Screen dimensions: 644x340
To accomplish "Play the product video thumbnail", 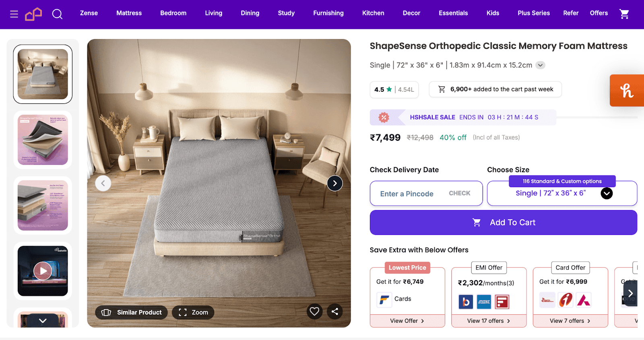I will click(42, 271).
